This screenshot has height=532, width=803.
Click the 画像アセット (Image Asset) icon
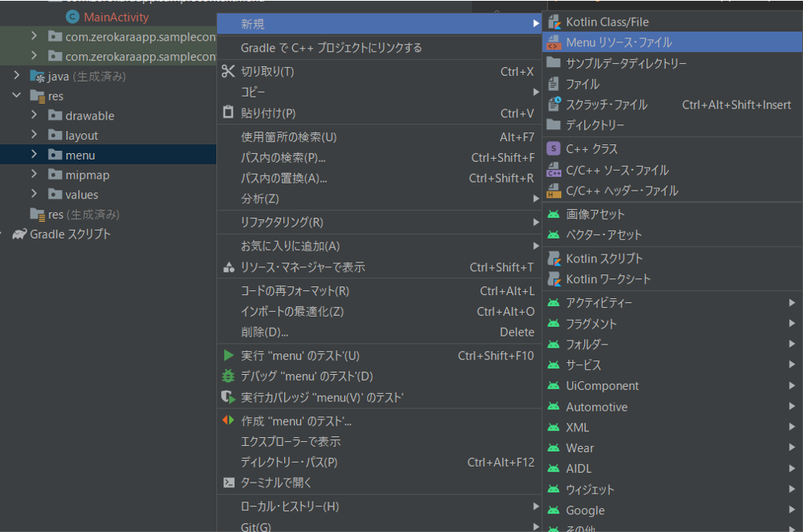(552, 214)
